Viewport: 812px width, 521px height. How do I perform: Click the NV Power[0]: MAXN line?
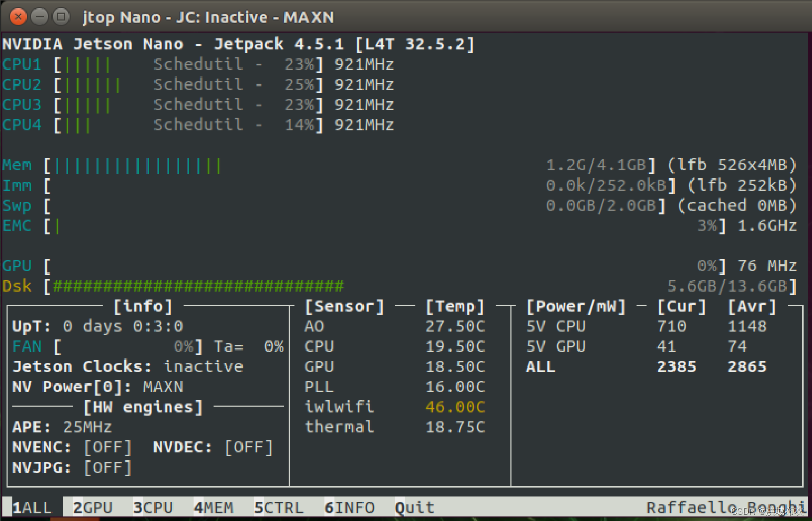click(98, 387)
